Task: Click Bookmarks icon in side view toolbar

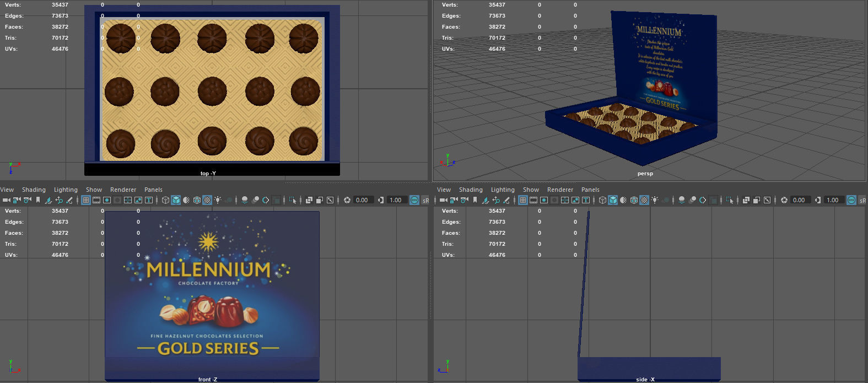Action: tap(475, 200)
